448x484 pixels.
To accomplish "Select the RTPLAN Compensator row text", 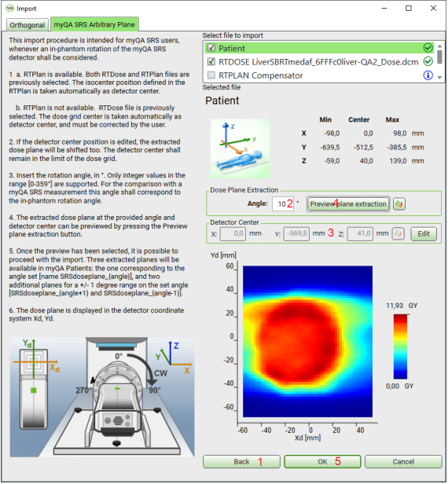I will (x=261, y=75).
